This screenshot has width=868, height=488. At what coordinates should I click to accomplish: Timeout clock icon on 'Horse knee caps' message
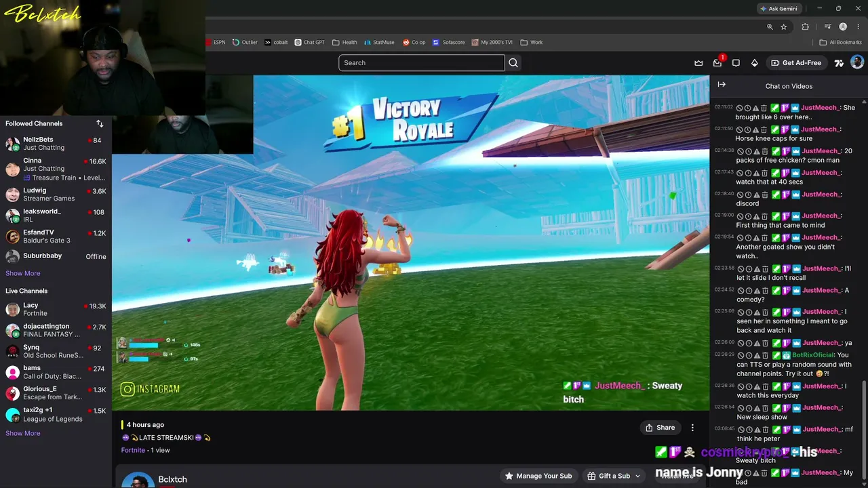click(x=748, y=129)
